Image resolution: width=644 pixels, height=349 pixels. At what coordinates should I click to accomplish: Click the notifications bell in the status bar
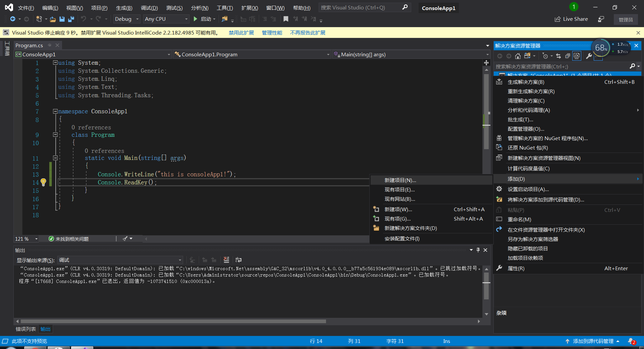(631, 341)
